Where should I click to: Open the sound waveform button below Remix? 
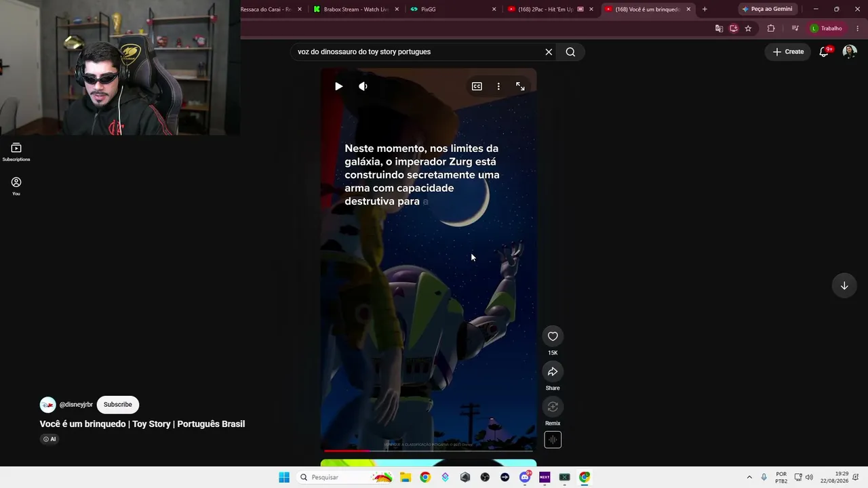click(553, 440)
